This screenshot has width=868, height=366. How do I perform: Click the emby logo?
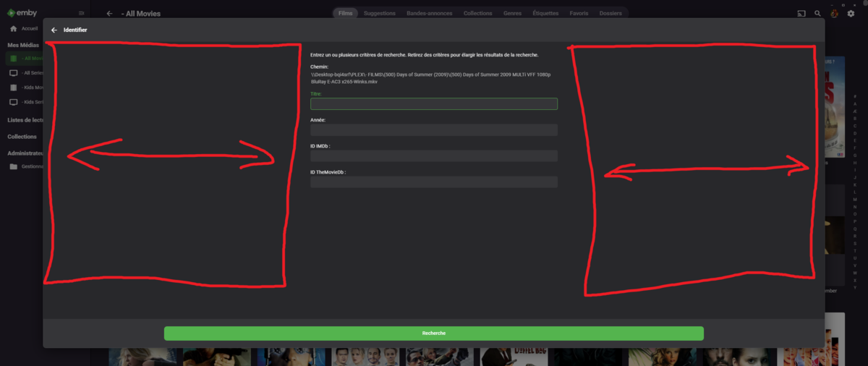pyautogui.click(x=23, y=13)
